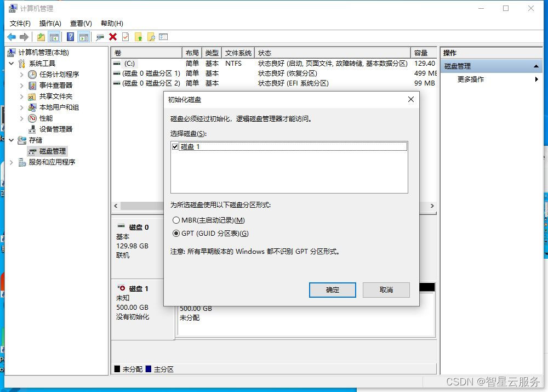This screenshot has height=392, width=548.
Task: Sort by the 状态 column header
Action: click(333, 53)
